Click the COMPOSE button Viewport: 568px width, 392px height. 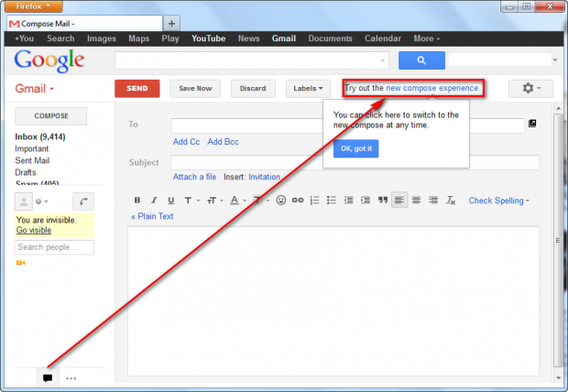coord(50,116)
